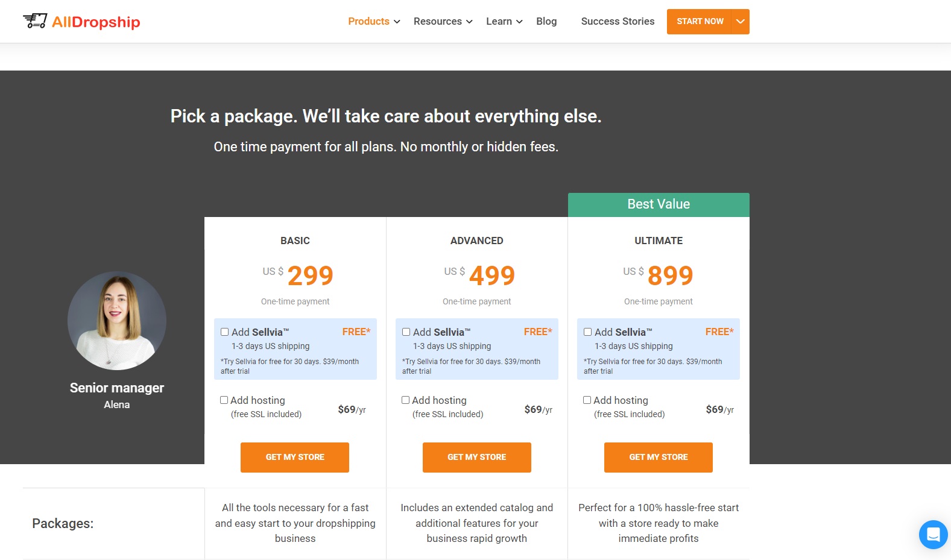Viewport: 951px width, 560px height.
Task: Click GET MY STORE for Ultimate
Action: [x=658, y=457]
